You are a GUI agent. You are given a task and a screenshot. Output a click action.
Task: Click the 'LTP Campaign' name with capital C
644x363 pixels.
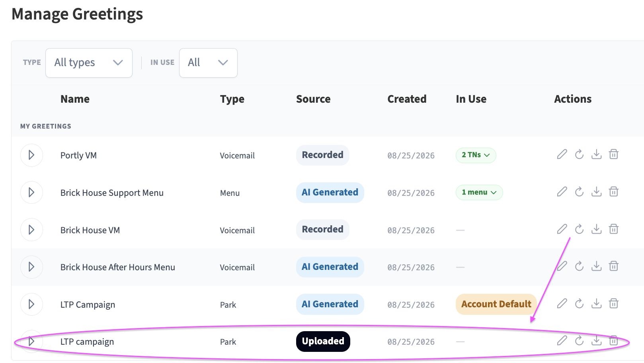click(x=88, y=305)
